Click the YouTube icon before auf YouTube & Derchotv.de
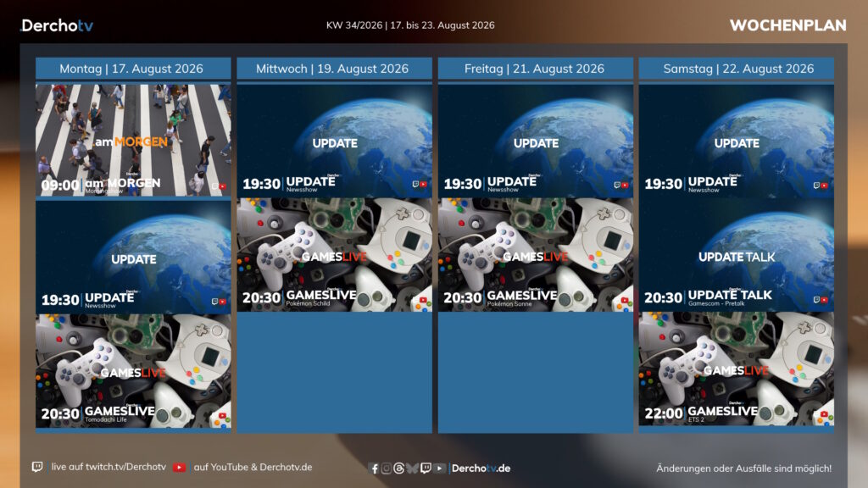This screenshot has height=488, width=868. click(x=179, y=468)
